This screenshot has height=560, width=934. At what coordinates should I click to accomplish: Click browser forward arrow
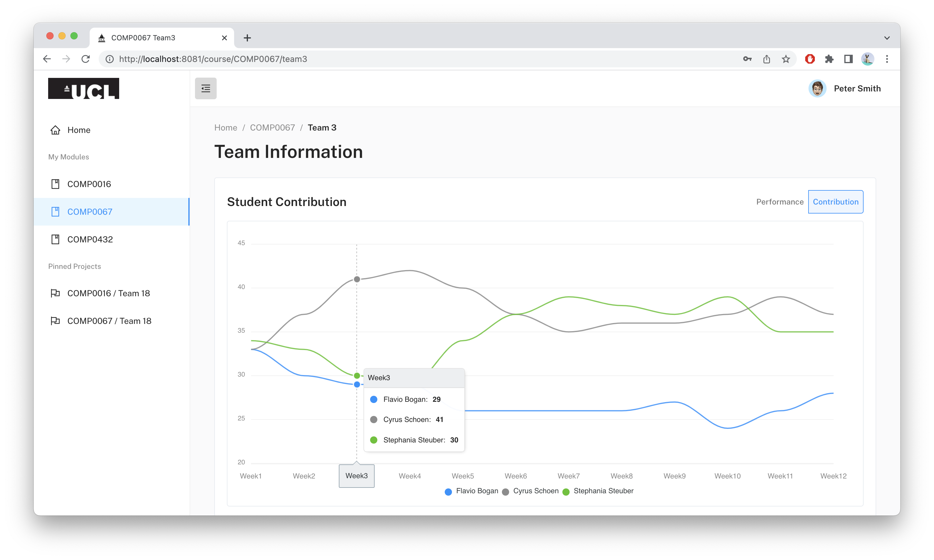pyautogui.click(x=66, y=59)
